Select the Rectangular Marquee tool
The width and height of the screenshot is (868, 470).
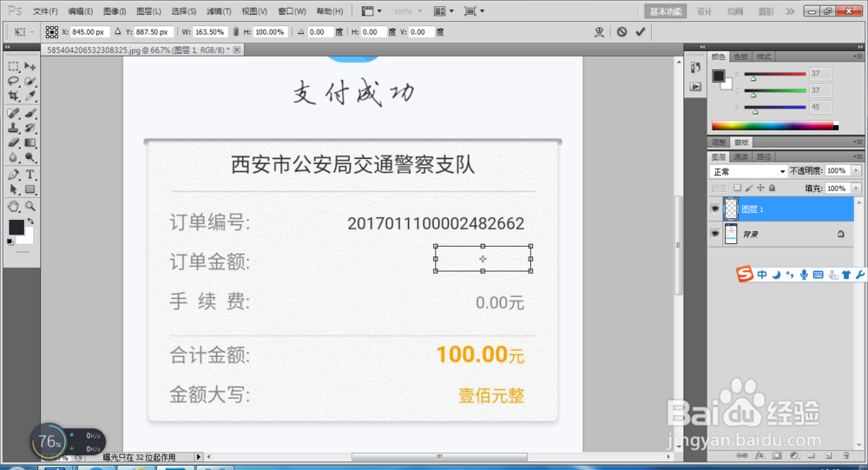point(14,67)
